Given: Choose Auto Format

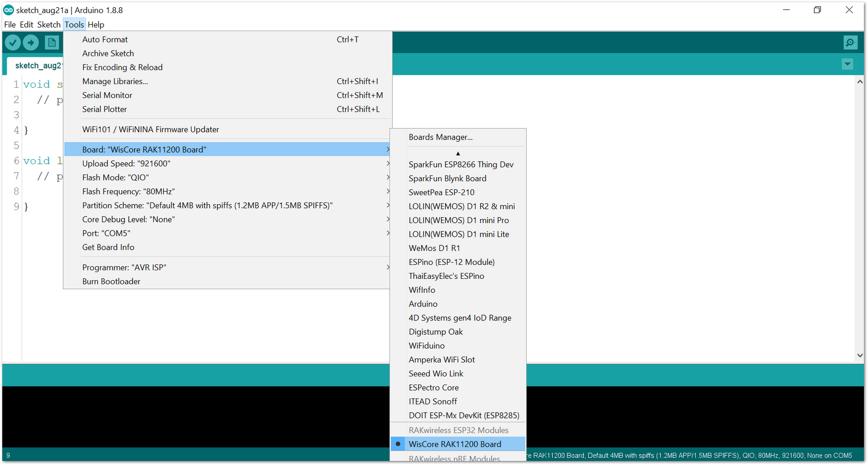Looking at the screenshot, I should [x=227, y=40].
